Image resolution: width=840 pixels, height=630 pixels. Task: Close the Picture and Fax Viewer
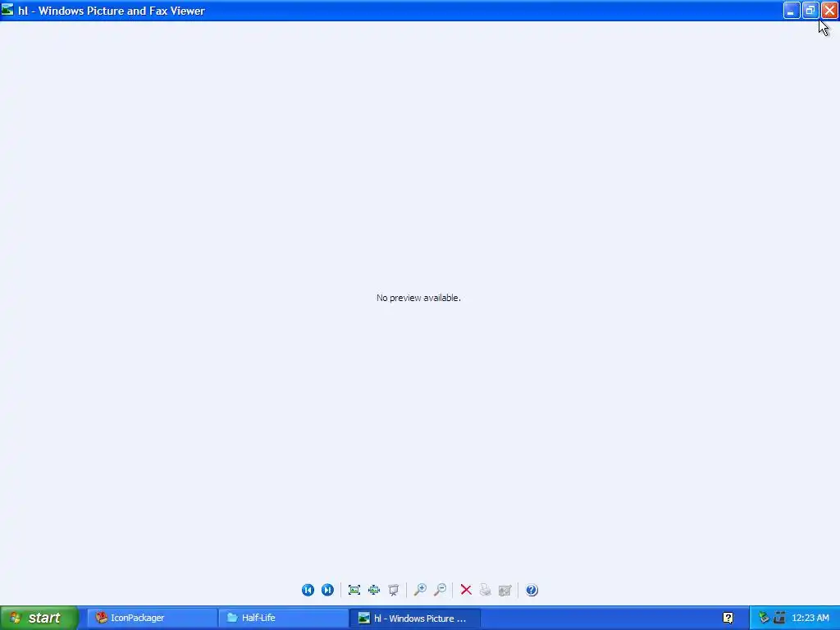tap(829, 10)
